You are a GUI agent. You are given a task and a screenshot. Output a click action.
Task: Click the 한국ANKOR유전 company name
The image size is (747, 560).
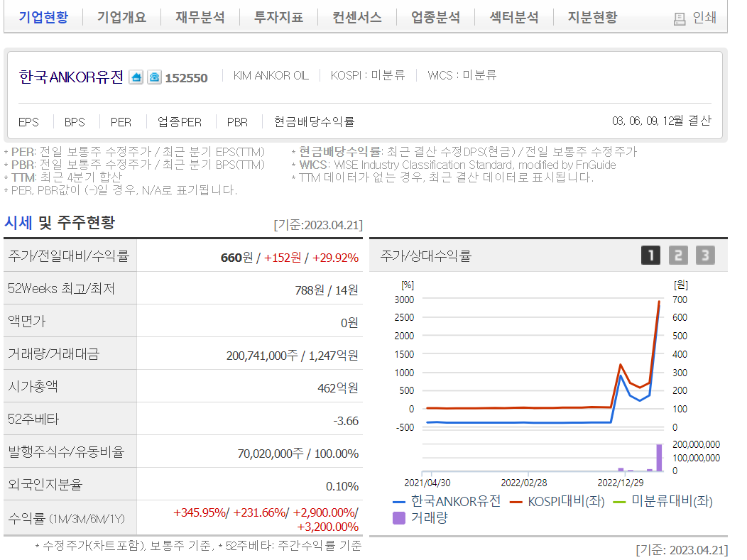pos(71,77)
